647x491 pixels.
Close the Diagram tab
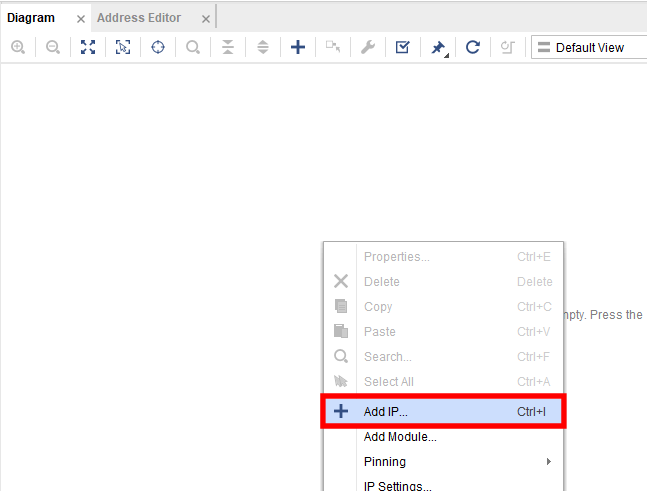click(x=81, y=19)
